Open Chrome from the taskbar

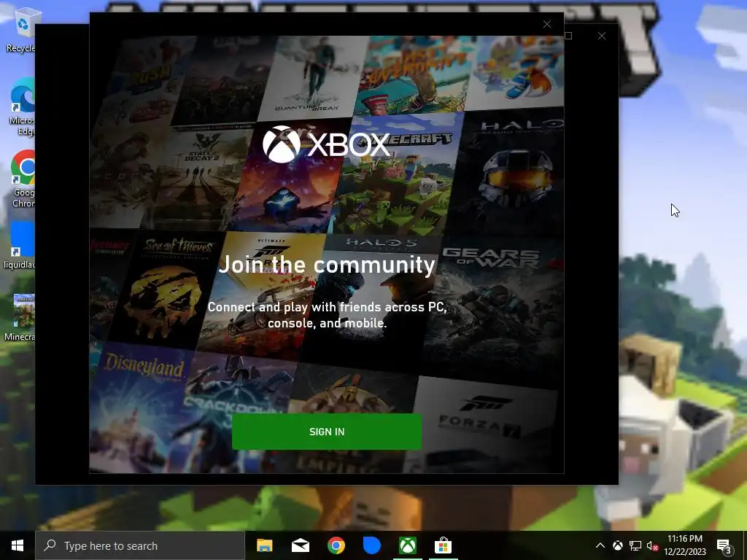point(336,545)
